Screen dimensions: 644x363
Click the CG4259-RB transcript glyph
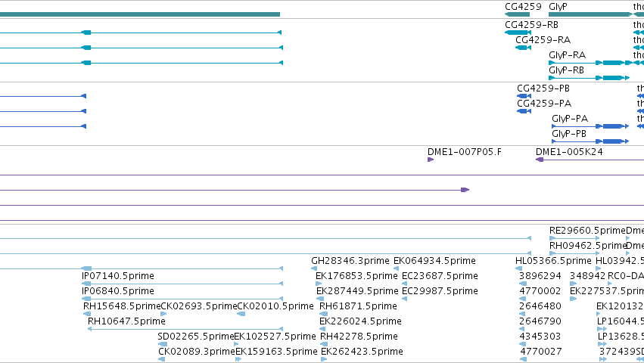tap(518, 33)
